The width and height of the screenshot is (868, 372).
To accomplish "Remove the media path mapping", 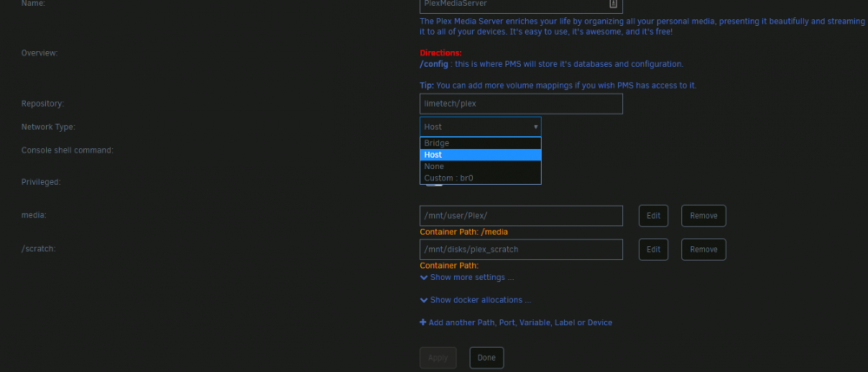I will pyautogui.click(x=704, y=216).
